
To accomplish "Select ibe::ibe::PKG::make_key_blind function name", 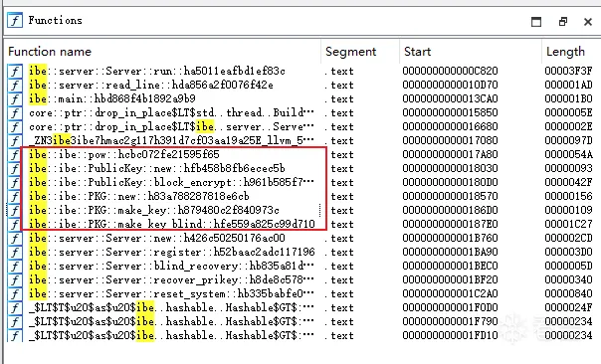I will click(172, 224).
